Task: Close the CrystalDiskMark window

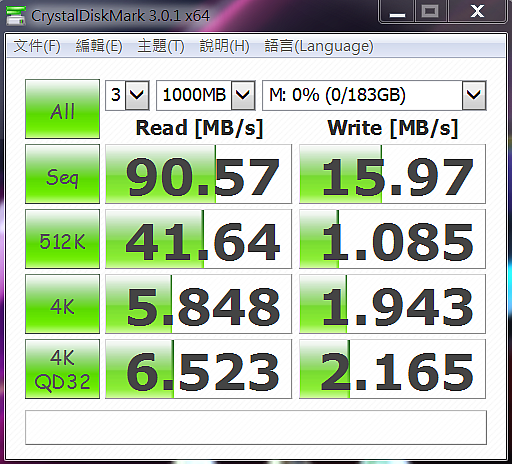Action: (x=477, y=12)
